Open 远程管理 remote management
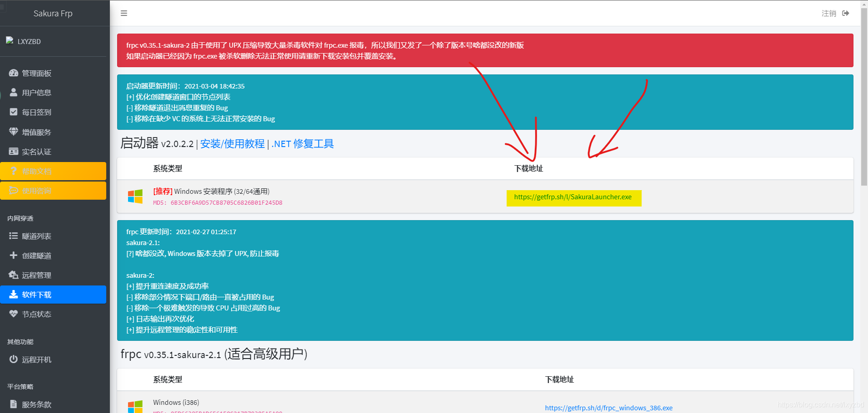 click(x=36, y=275)
